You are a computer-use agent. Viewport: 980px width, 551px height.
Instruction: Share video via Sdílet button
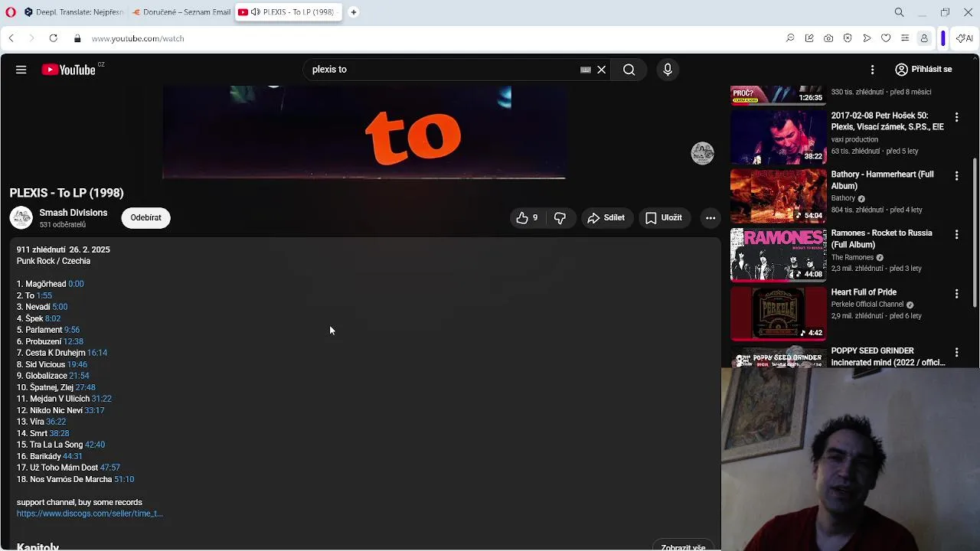pyautogui.click(x=606, y=218)
